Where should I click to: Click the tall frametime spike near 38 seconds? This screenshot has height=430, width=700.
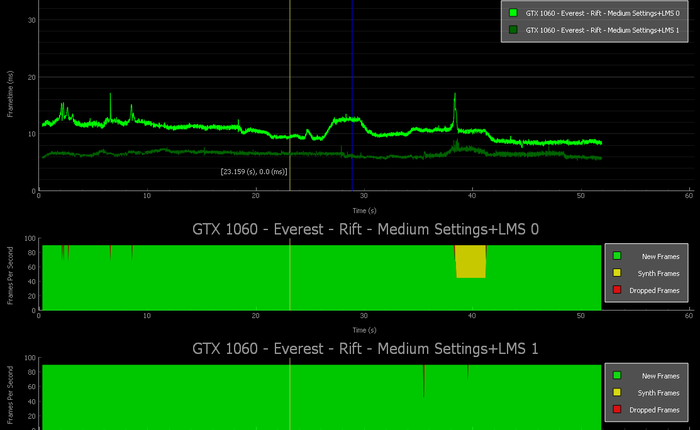click(x=455, y=109)
